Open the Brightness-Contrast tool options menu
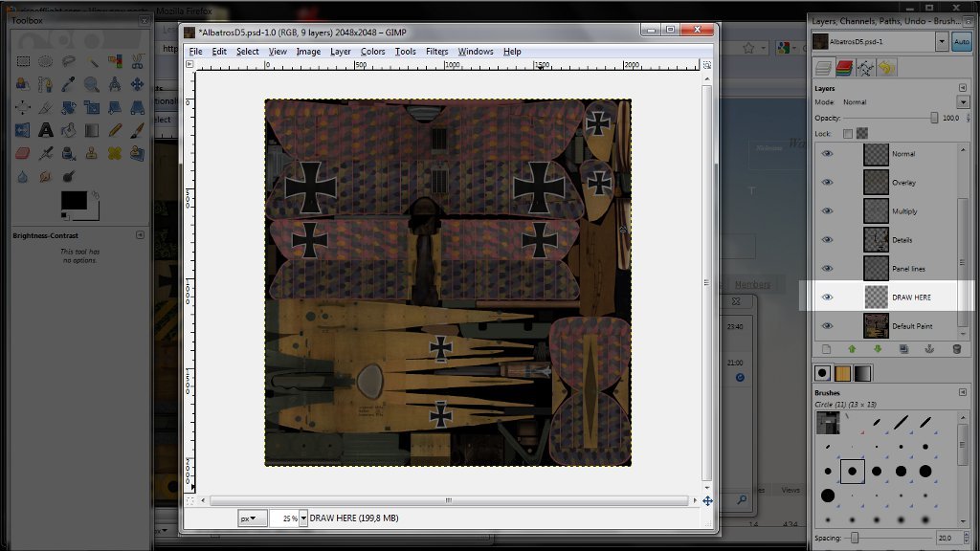This screenshot has height=551, width=980. coord(140,235)
